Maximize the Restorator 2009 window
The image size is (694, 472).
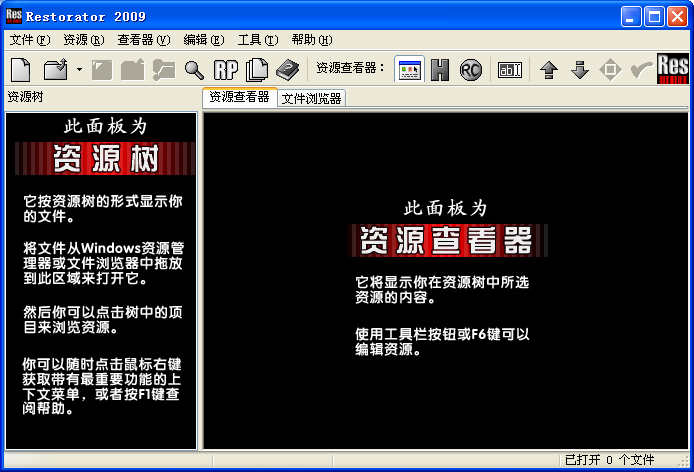coord(654,17)
